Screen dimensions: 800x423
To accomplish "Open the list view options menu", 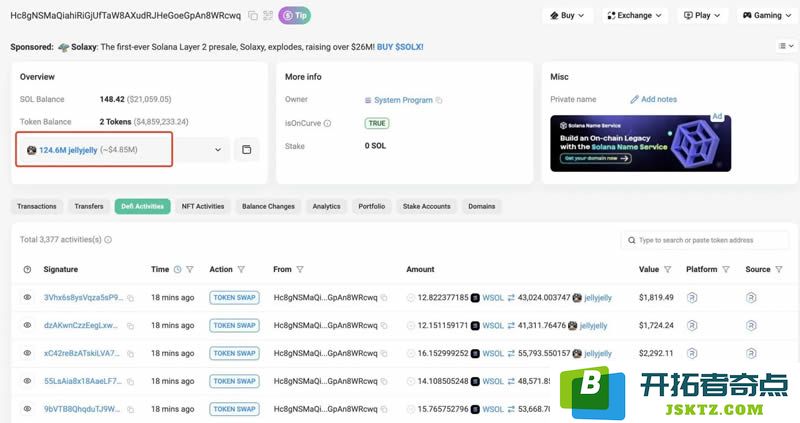I will [x=786, y=46].
